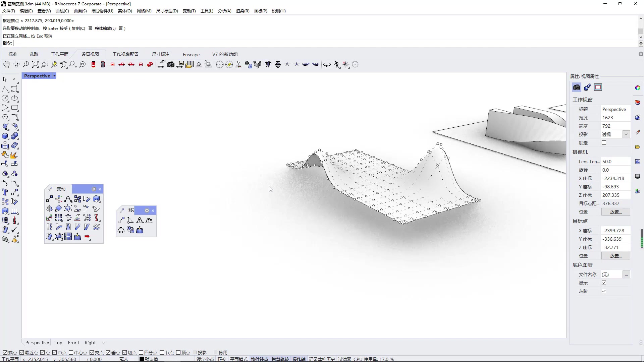
Task: Select the Pan hand tool
Action: (x=6, y=64)
